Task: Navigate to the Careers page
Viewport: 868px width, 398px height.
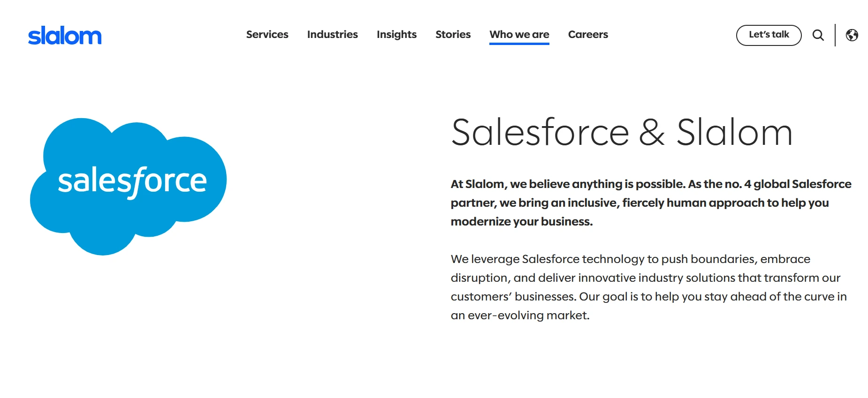Action: pos(588,35)
